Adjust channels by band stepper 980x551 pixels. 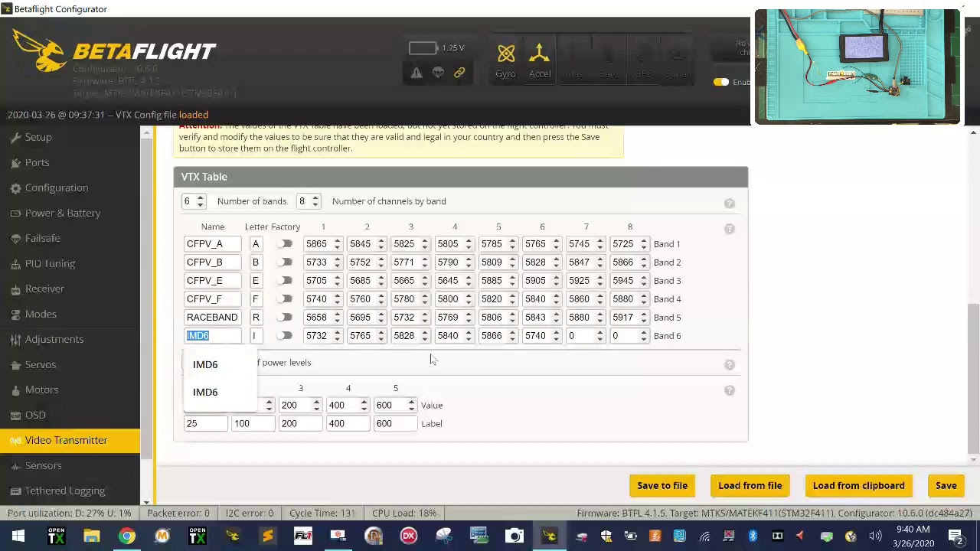click(x=315, y=201)
